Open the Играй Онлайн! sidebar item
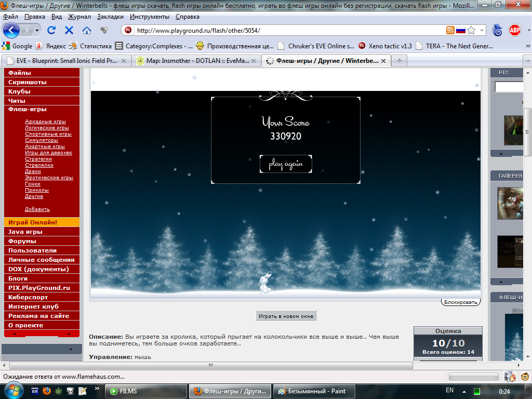 point(42,222)
